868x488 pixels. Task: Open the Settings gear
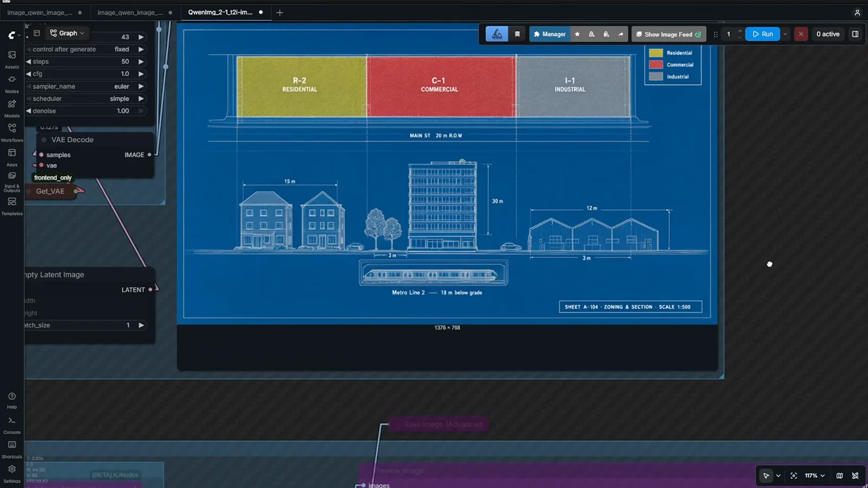click(x=12, y=474)
